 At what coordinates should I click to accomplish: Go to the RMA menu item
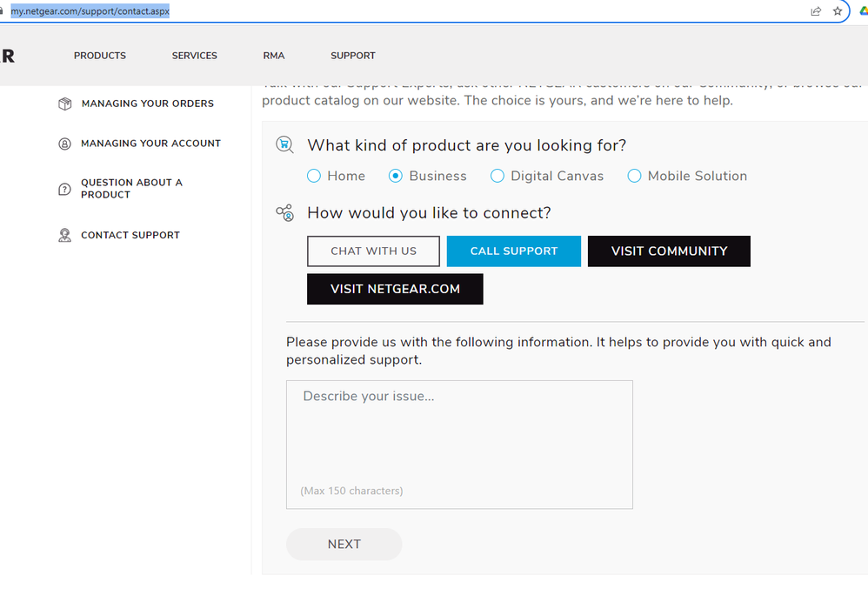(274, 56)
